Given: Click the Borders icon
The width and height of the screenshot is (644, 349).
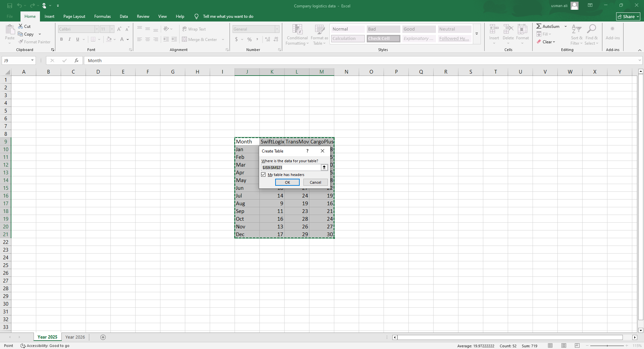Looking at the screenshot, I should [93, 39].
